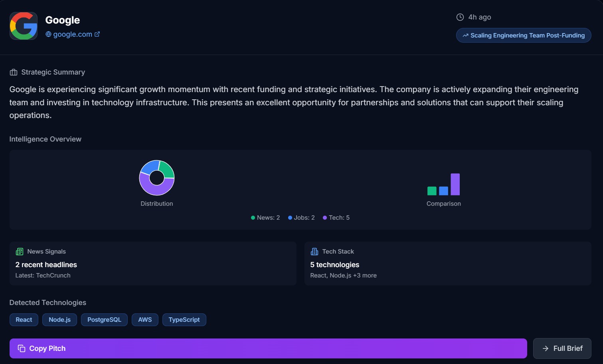The width and height of the screenshot is (603, 364).
Task: Select the TypeScript technology tag
Action: (184, 320)
